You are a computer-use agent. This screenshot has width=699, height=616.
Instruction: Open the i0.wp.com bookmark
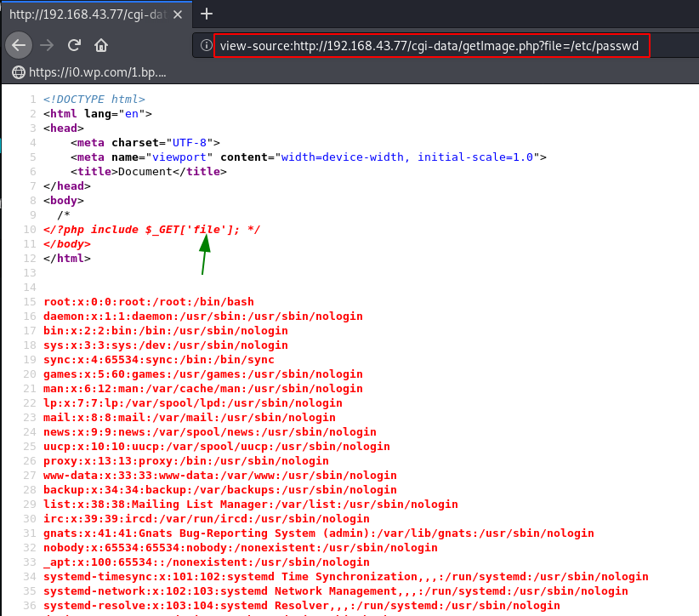[x=89, y=71]
